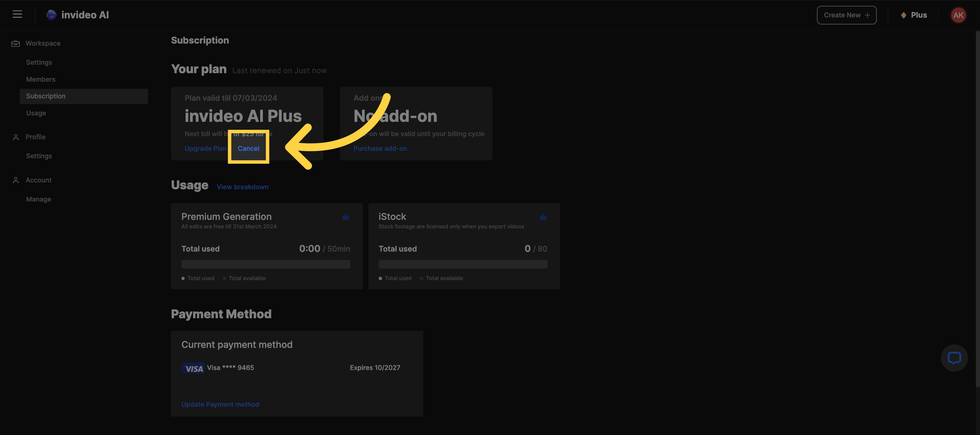Image resolution: width=980 pixels, height=435 pixels.
Task: Select Members in the sidebar
Action: 41,79
